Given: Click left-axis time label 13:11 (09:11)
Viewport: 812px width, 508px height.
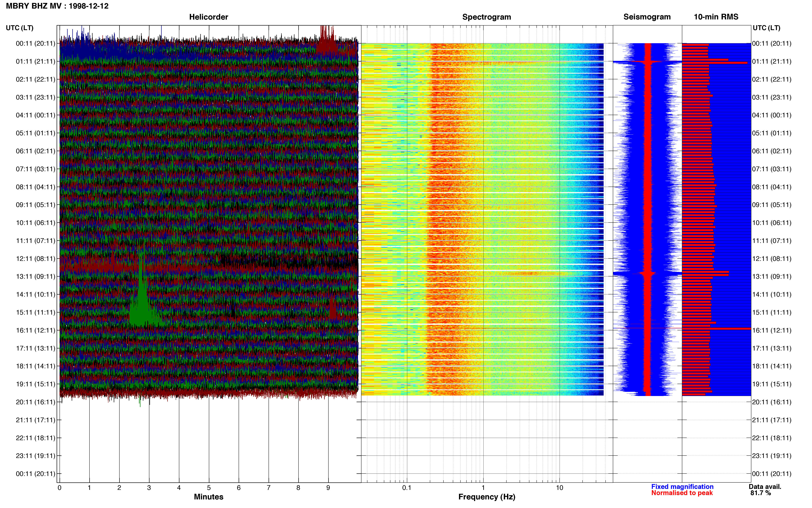Looking at the screenshot, I should click(36, 277).
